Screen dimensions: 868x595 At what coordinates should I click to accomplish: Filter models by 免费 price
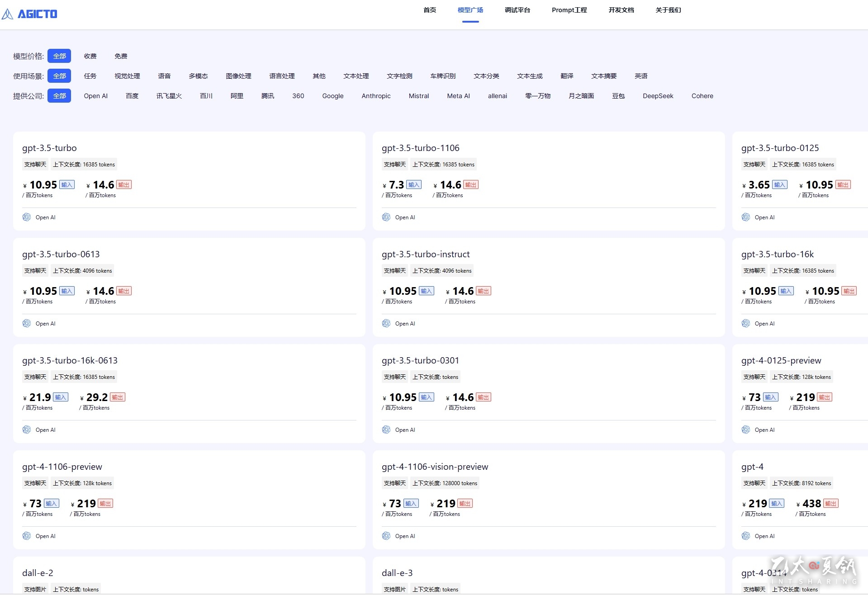(121, 56)
